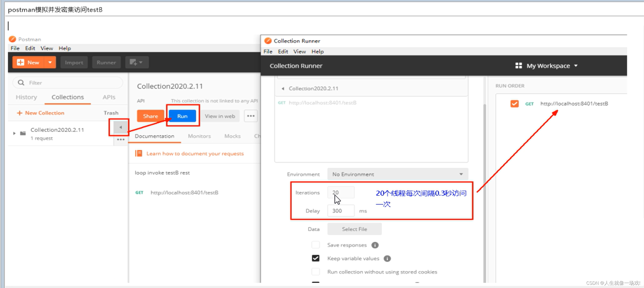Click the My Workspace grid icon
The width and height of the screenshot is (644, 288).
coord(518,66)
